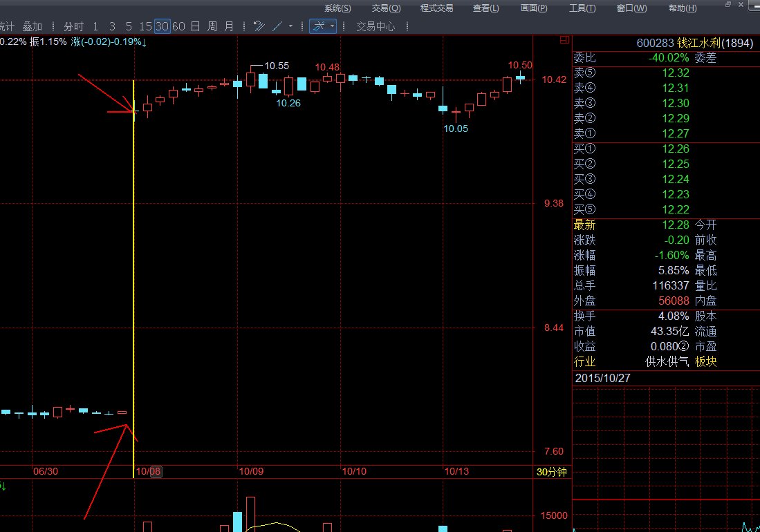Switch to 15-minute candlestick period
760x532 pixels.
click(x=145, y=26)
